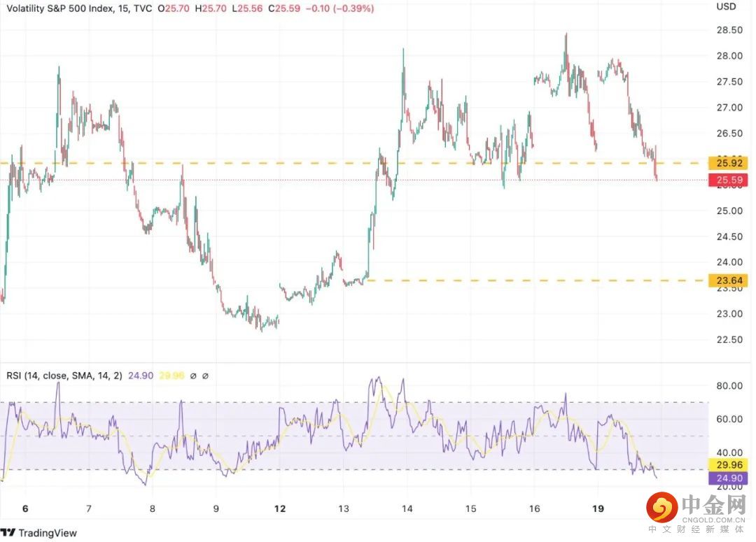Screen dimensions: 756x542
Task: Click the orange 23.64 price line label
Action: (x=729, y=280)
